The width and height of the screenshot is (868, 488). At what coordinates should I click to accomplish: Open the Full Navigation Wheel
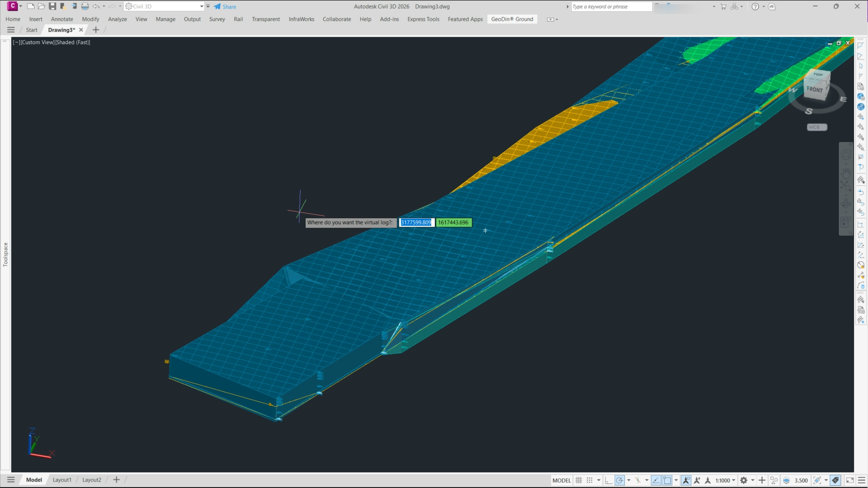coord(846,155)
